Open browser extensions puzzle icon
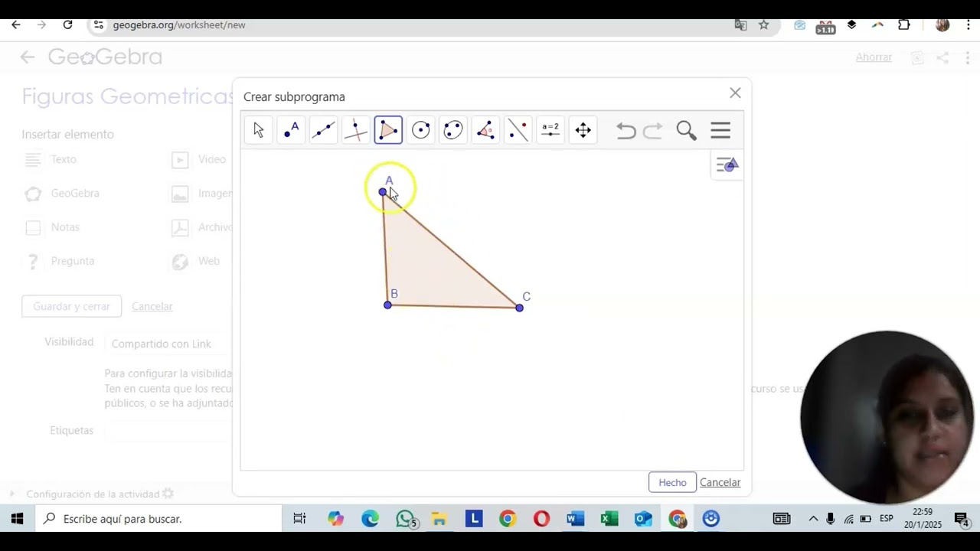The height and width of the screenshot is (551, 980). 903,25
